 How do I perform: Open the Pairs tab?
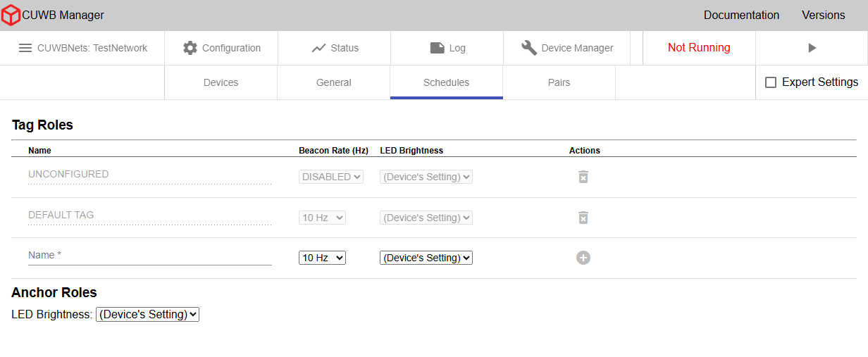[x=559, y=82]
